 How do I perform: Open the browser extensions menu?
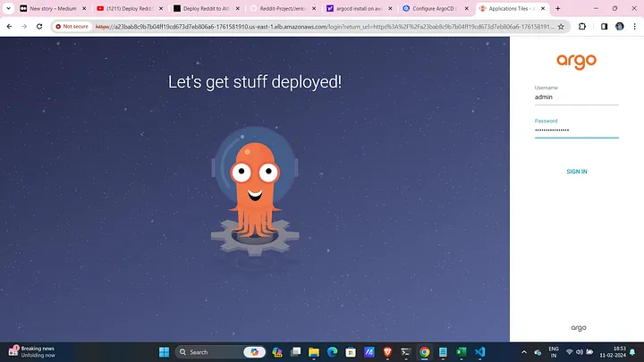[582, 26]
